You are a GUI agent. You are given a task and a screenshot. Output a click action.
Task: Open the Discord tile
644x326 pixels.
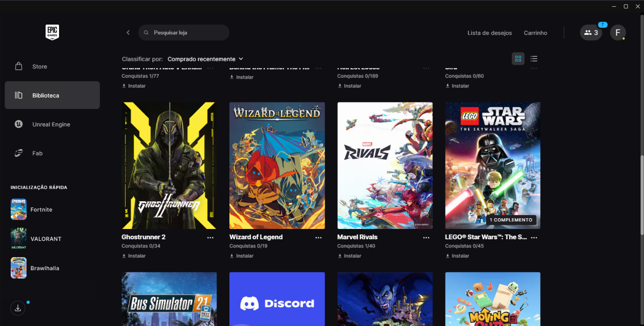point(277,299)
